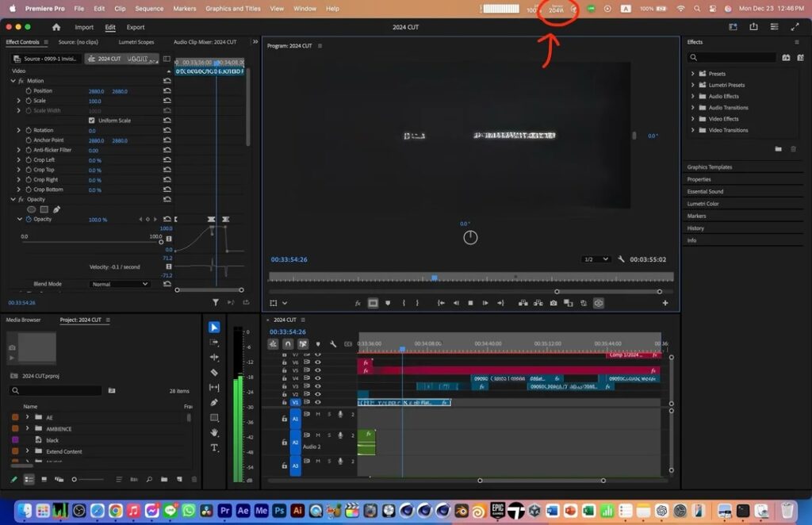812x525 pixels.
Task: Select the Type tool
Action: [214, 447]
